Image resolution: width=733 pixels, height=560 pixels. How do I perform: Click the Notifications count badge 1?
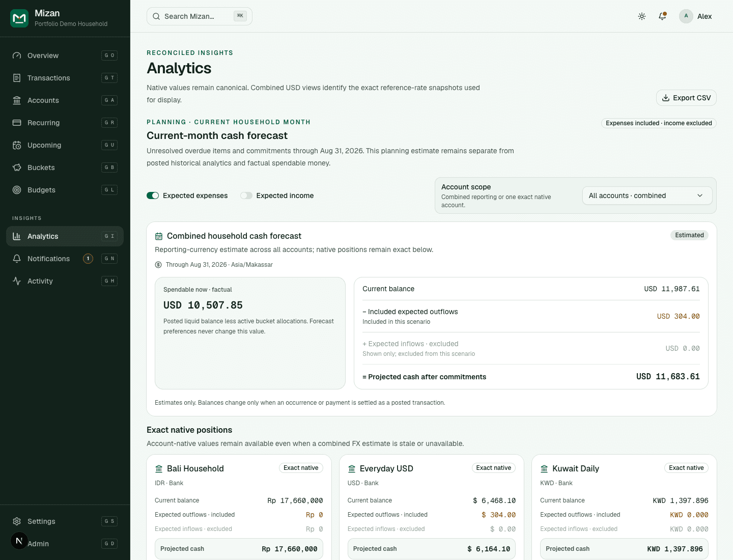[x=88, y=259]
